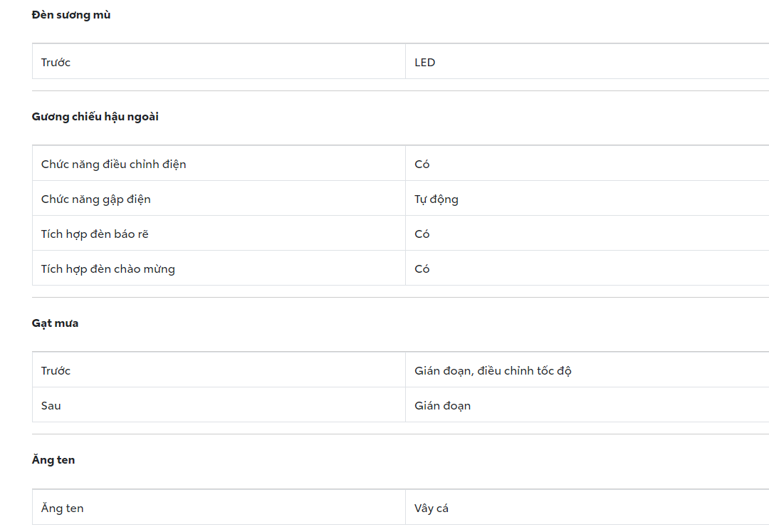
Task: Select the "Chức năng gập điện" row label
Action: coord(96,199)
